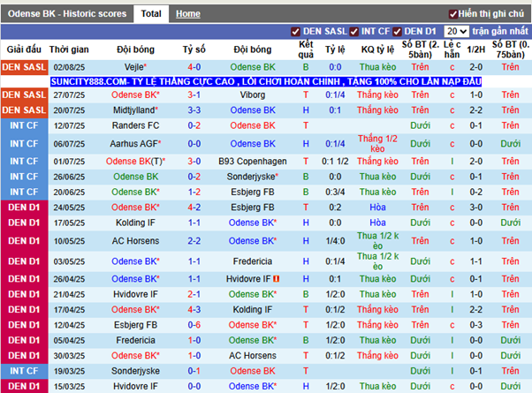Open the 20 recent matches dropdown
532x393 pixels.
[x=457, y=31]
